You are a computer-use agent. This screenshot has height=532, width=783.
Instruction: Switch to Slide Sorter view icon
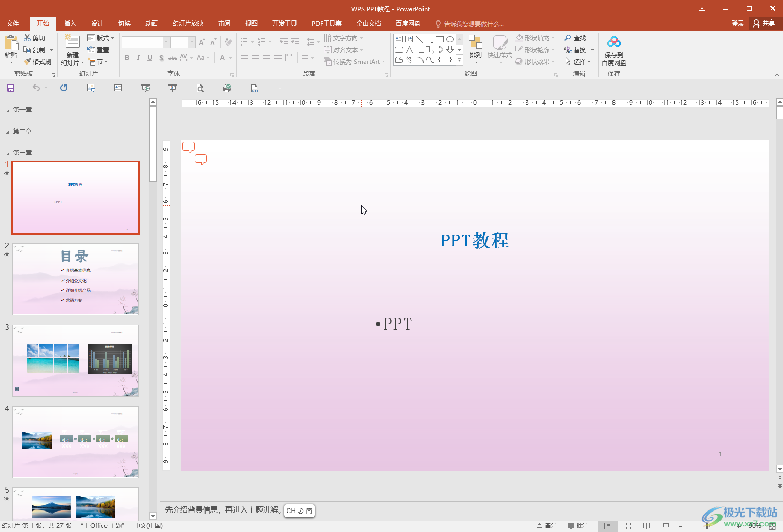[627, 526]
